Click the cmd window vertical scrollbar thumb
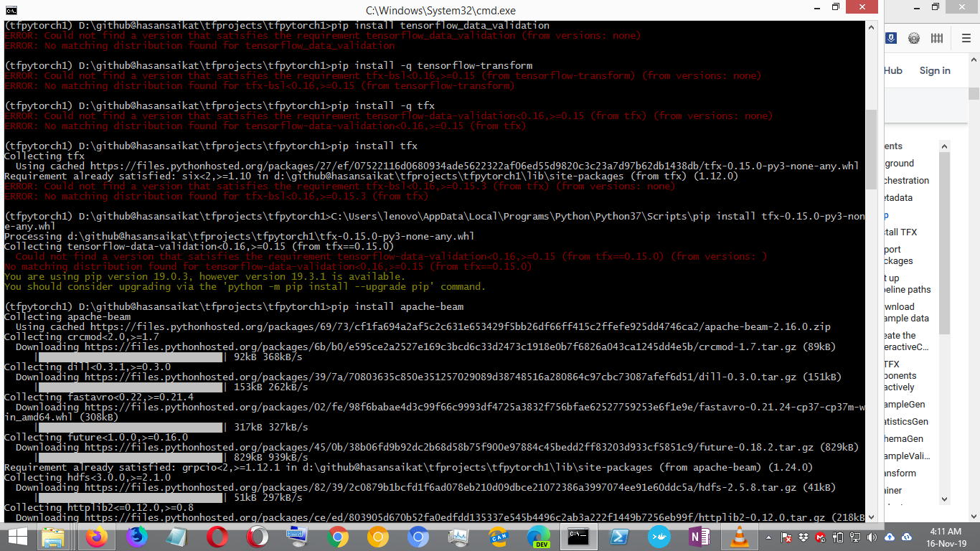Viewport: 980px width, 551px height. click(x=871, y=148)
